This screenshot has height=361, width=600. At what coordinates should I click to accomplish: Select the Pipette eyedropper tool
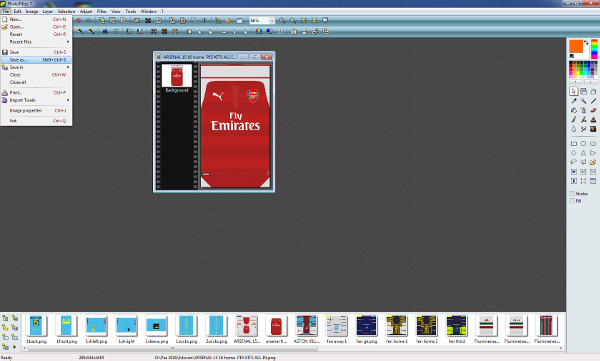573,101
